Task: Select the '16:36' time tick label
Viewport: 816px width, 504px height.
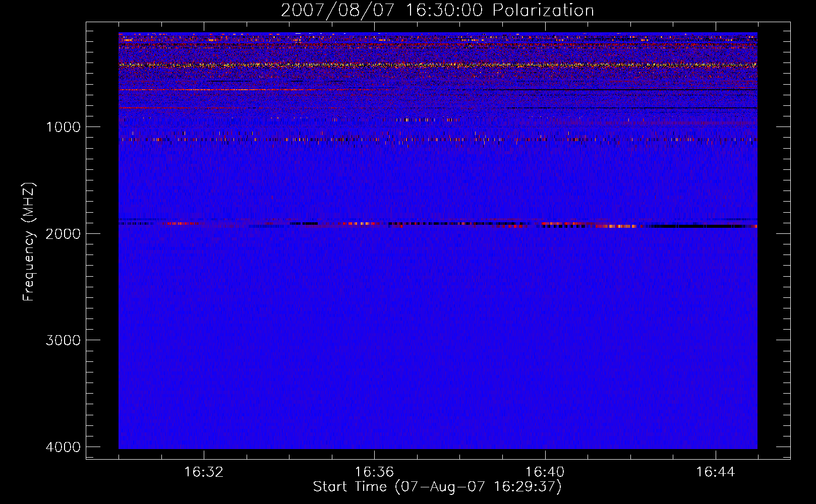Action: 374,472
